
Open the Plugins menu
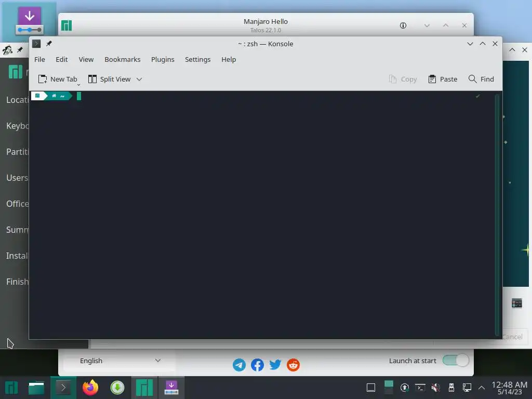[x=163, y=59]
